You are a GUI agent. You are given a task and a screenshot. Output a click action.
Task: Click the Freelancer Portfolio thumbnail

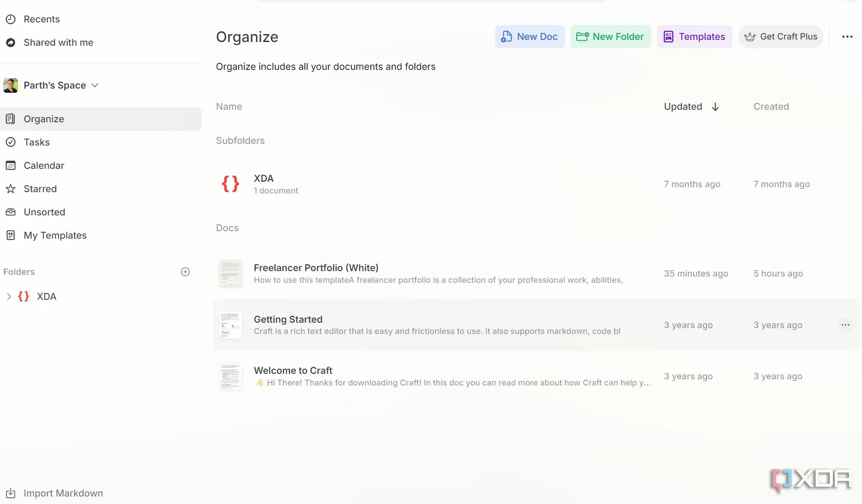tap(230, 274)
